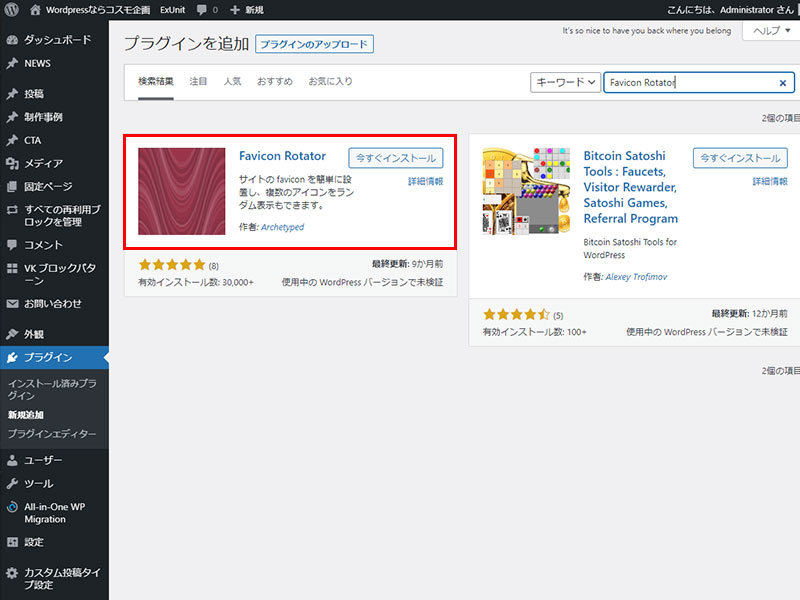Screen dimensions: 800x600
Task: Expand the ヘルプ help panel
Action: (x=770, y=31)
